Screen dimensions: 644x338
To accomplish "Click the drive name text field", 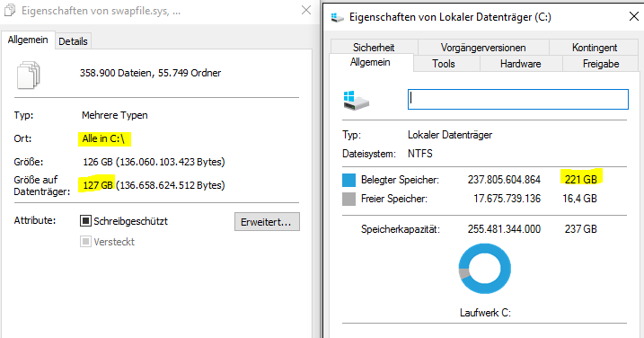I will [x=518, y=99].
